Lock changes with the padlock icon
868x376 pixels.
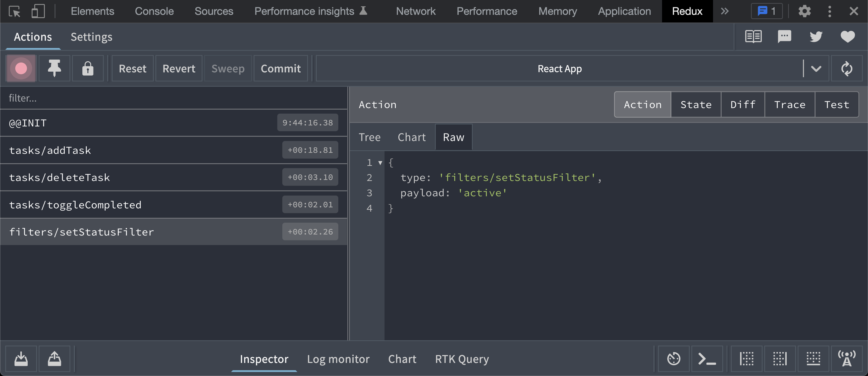(x=88, y=68)
